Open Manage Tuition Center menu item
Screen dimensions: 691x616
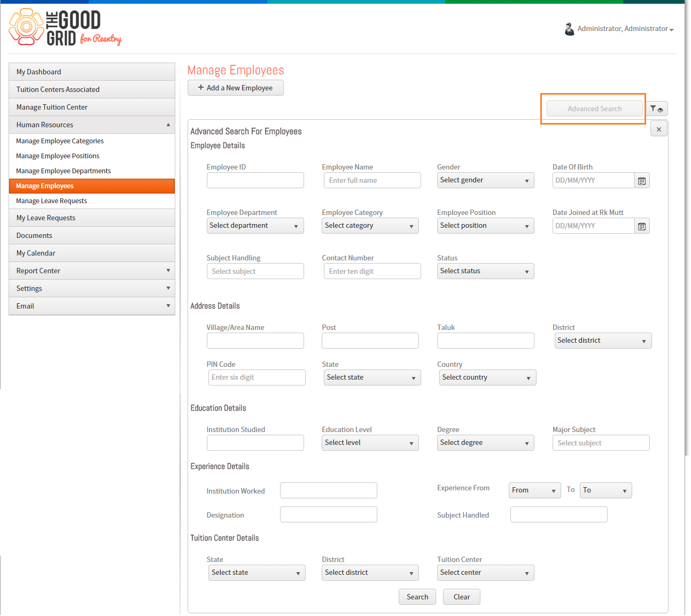[x=92, y=107]
